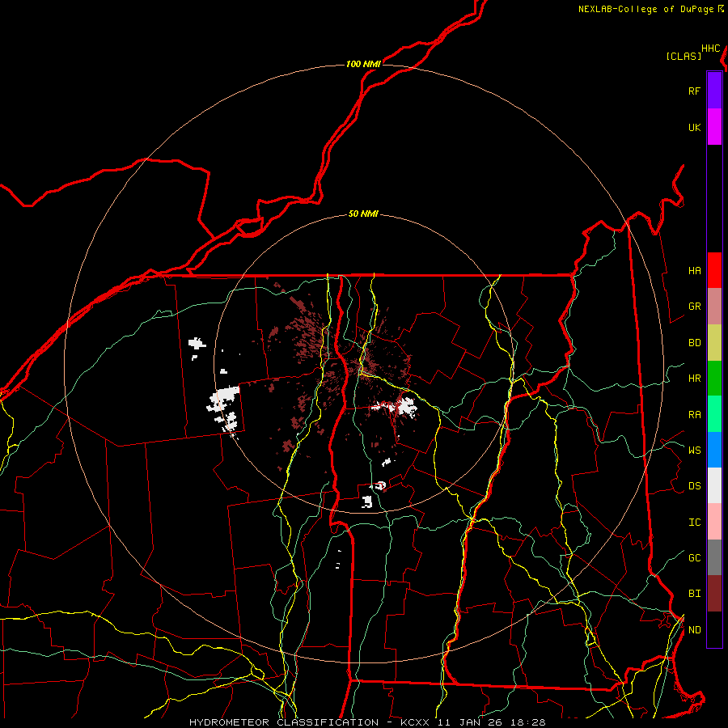Pick the dusty pink GR color swatch

tap(714, 306)
